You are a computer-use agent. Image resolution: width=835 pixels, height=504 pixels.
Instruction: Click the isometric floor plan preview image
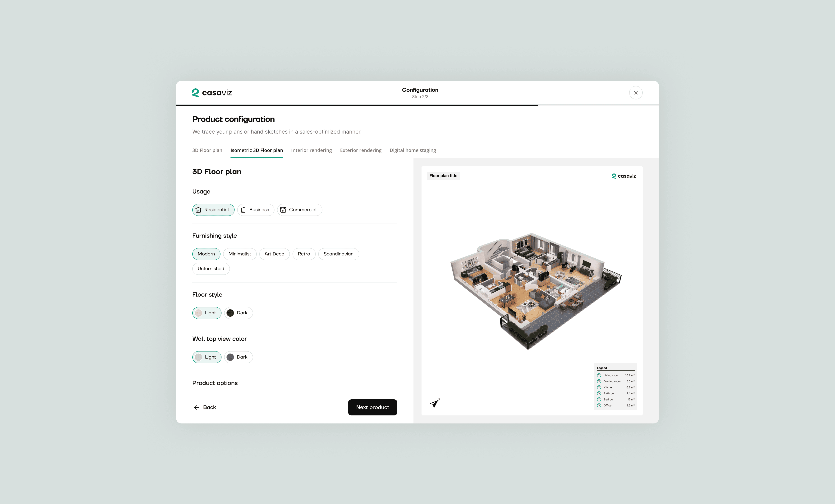click(535, 291)
